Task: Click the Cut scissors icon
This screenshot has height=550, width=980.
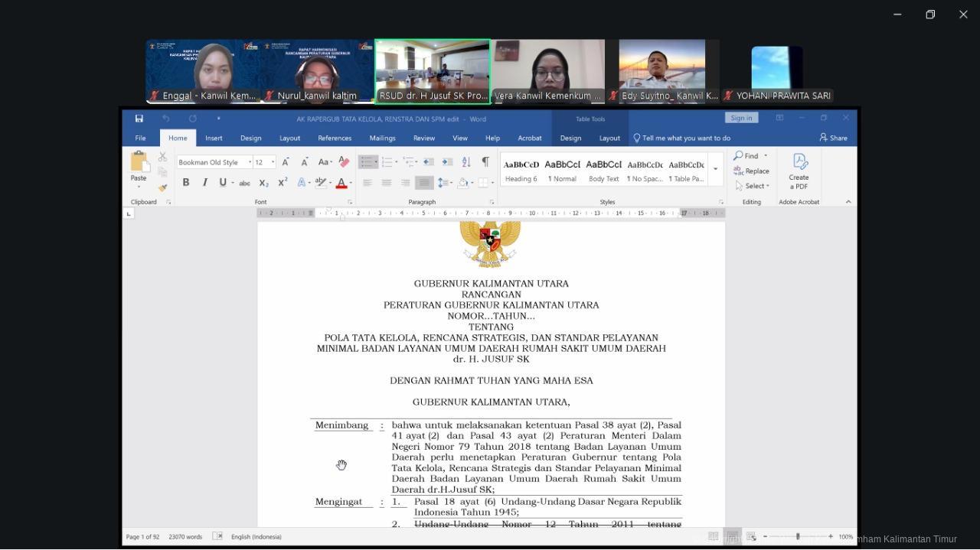Action: (162, 157)
